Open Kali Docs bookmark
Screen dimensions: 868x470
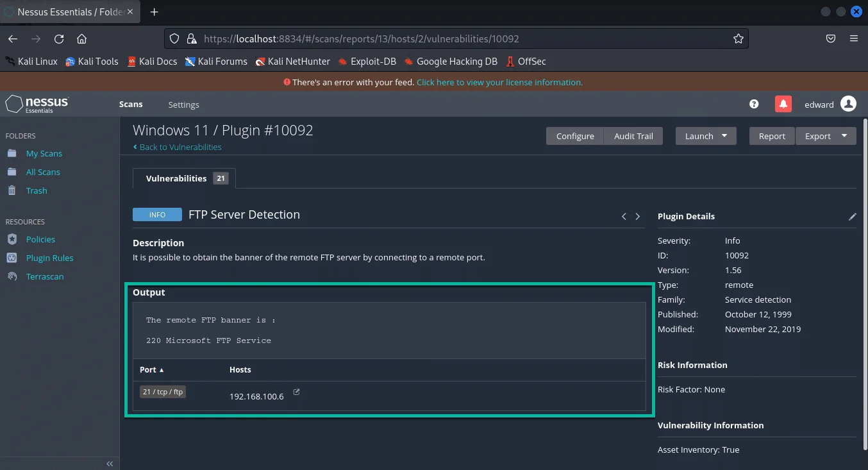point(152,62)
